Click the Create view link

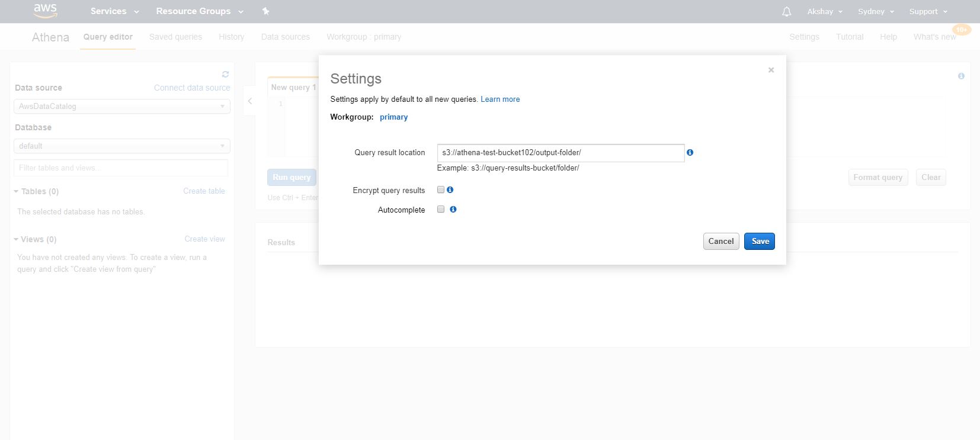point(204,239)
